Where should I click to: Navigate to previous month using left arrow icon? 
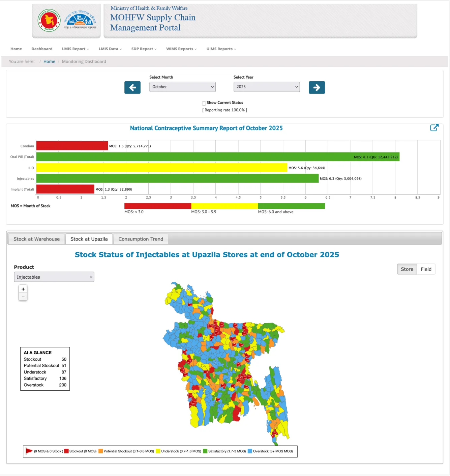coord(132,87)
